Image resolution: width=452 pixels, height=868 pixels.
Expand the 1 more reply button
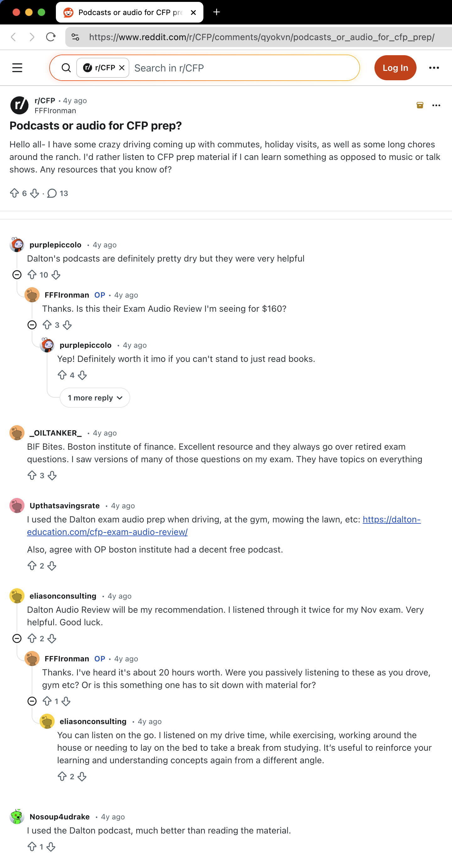(95, 398)
